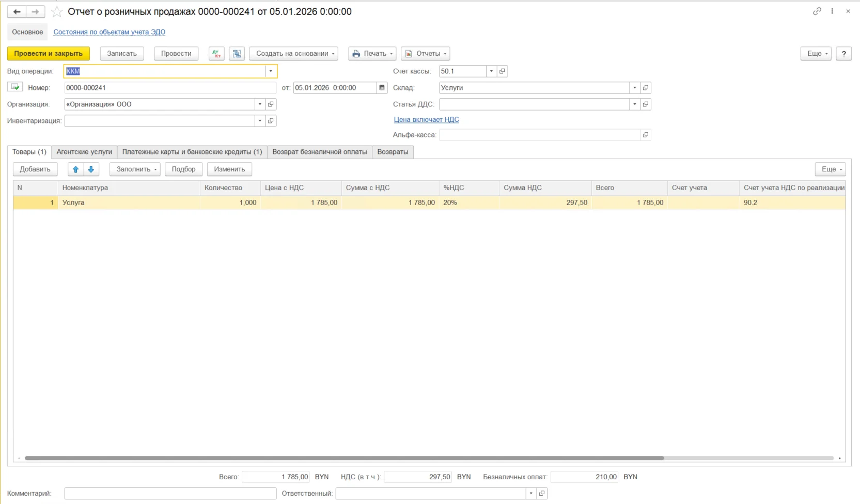
Task: Open Статья ДДС item form icon
Action: (646, 104)
